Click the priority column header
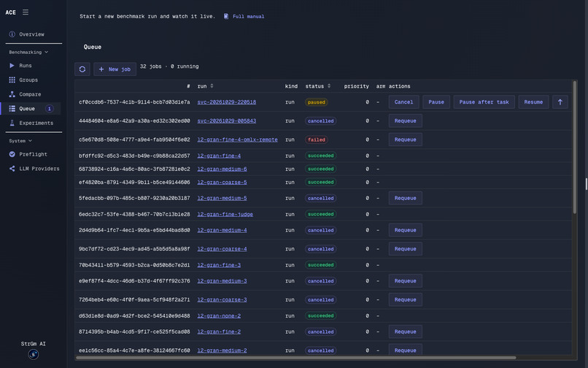 point(356,86)
